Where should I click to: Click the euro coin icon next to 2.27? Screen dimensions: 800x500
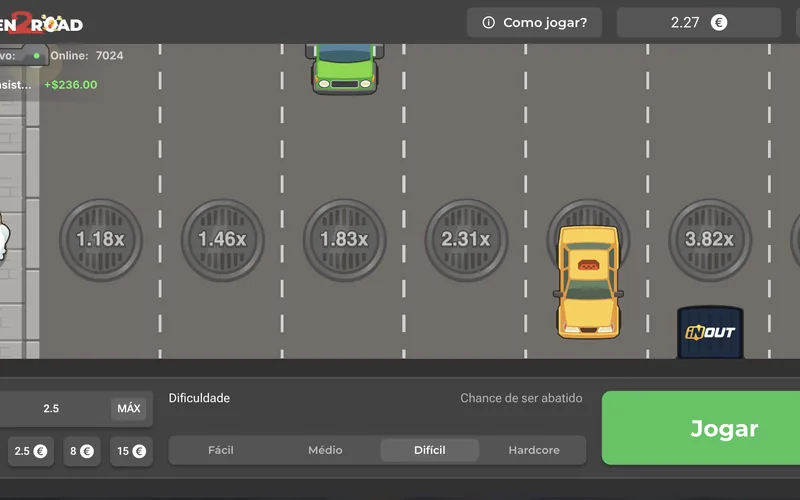pyautogui.click(x=719, y=22)
